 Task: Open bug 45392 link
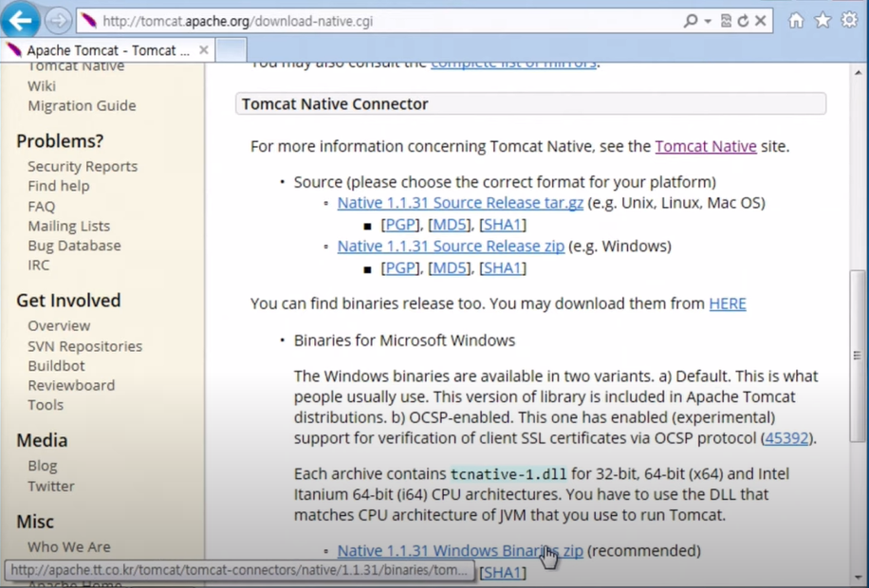[786, 438]
